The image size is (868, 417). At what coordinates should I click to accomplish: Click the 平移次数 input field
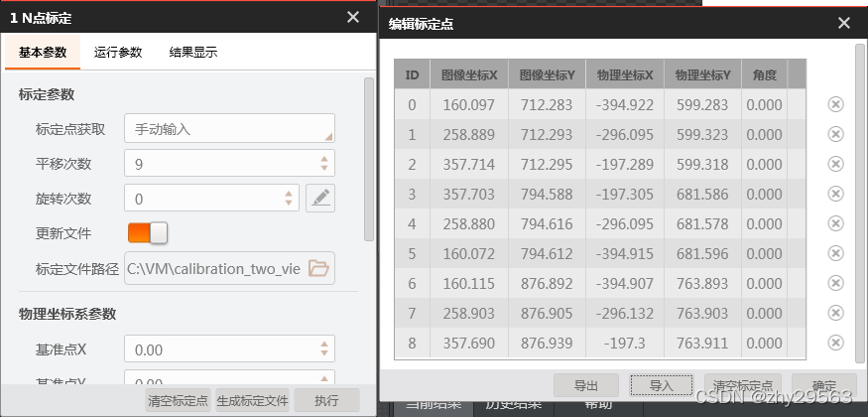(x=230, y=164)
